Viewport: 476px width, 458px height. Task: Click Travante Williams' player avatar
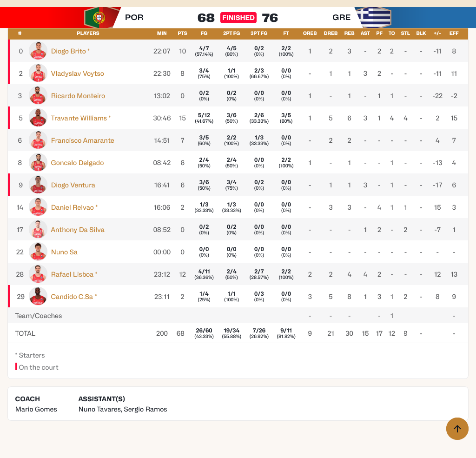38,118
